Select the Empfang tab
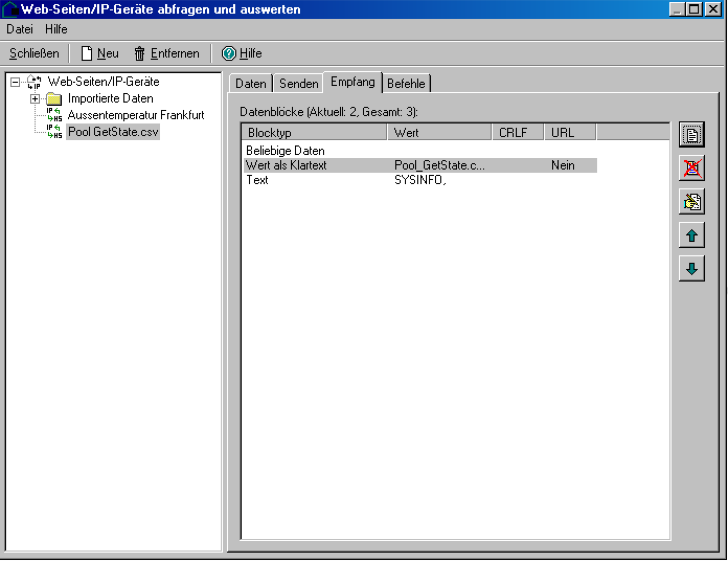 352,82
